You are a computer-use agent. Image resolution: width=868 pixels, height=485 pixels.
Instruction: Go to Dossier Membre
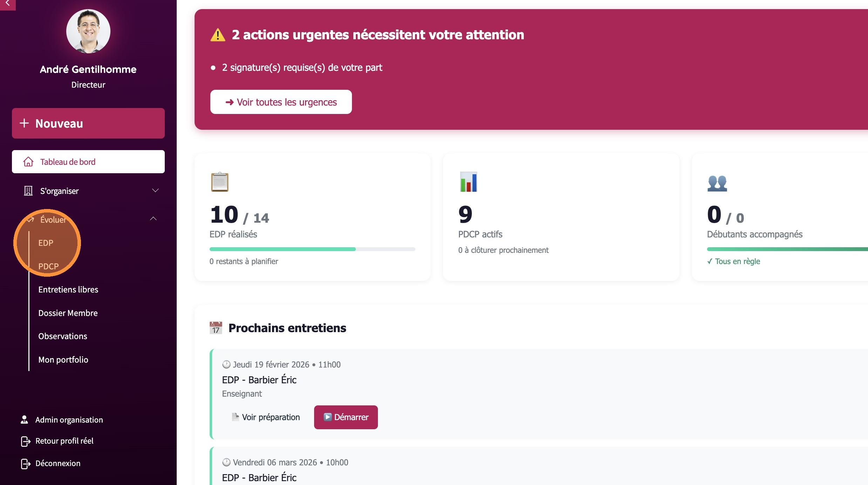tap(68, 313)
